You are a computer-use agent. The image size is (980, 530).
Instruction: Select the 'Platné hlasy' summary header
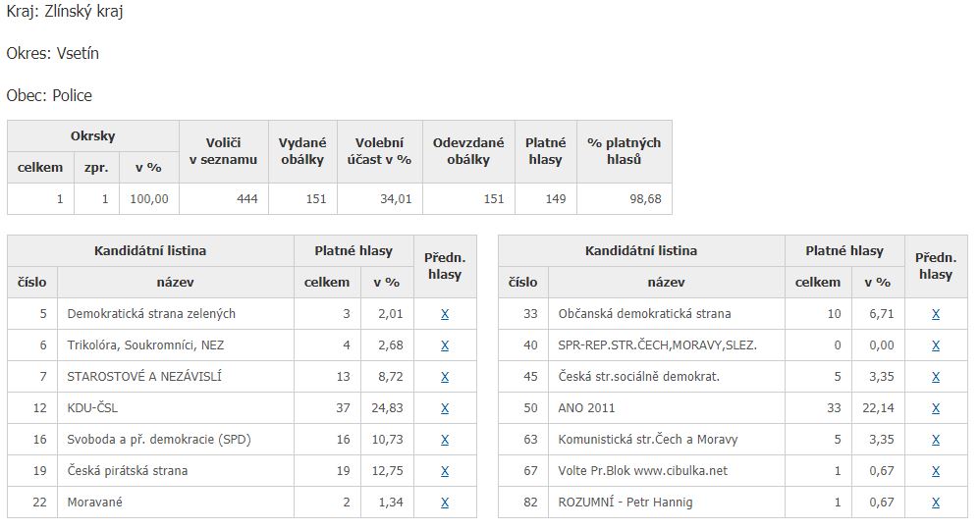pos(545,151)
